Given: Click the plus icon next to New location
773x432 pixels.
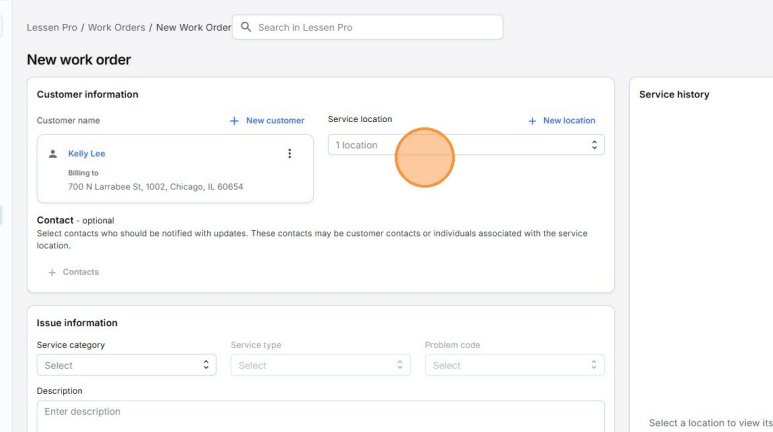Looking at the screenshot, I should coord(532,121).
